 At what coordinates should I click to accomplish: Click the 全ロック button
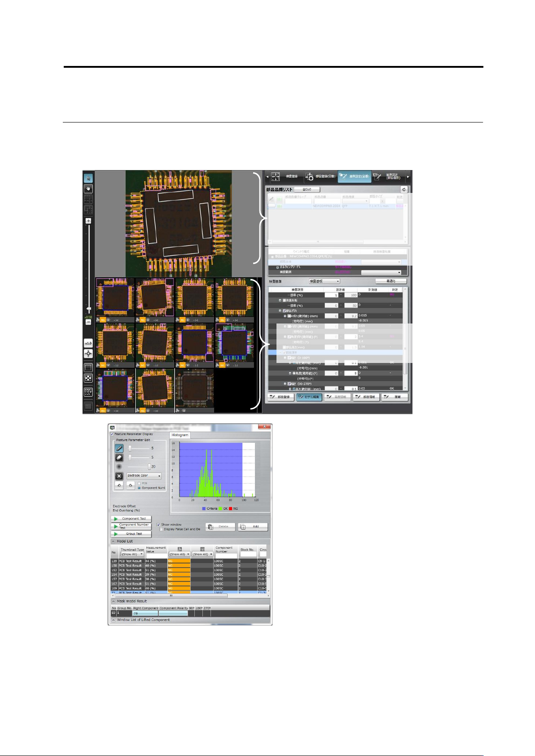click(307, 190)
